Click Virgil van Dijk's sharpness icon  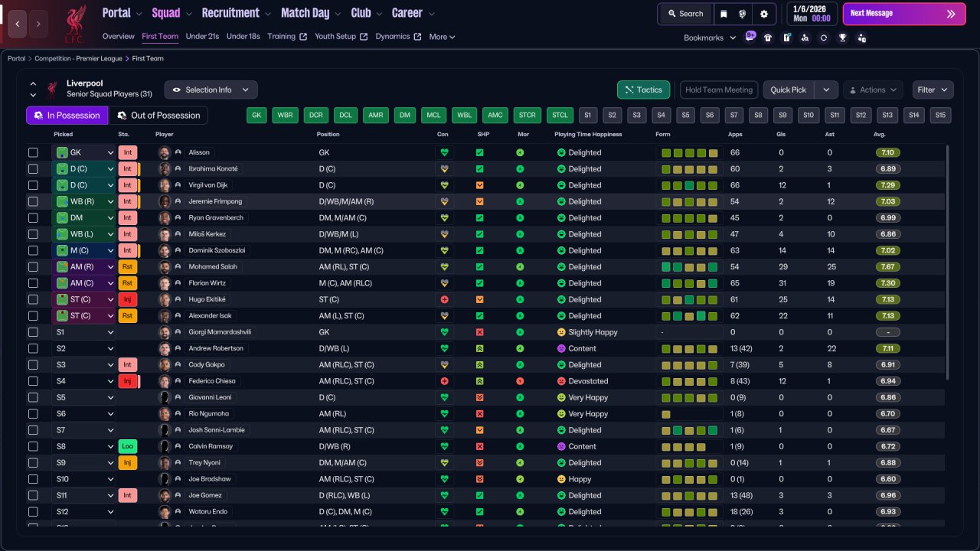(x=480, y=185)
